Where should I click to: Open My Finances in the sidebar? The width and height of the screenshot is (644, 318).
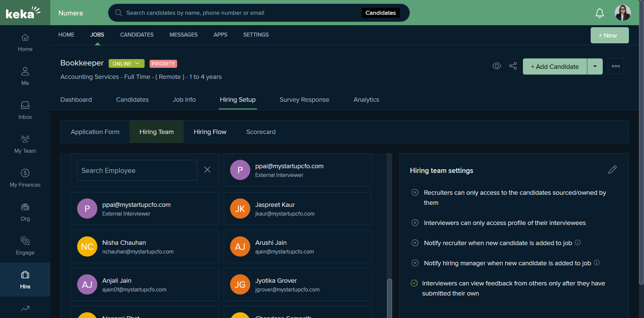click(x=25, y=178)
